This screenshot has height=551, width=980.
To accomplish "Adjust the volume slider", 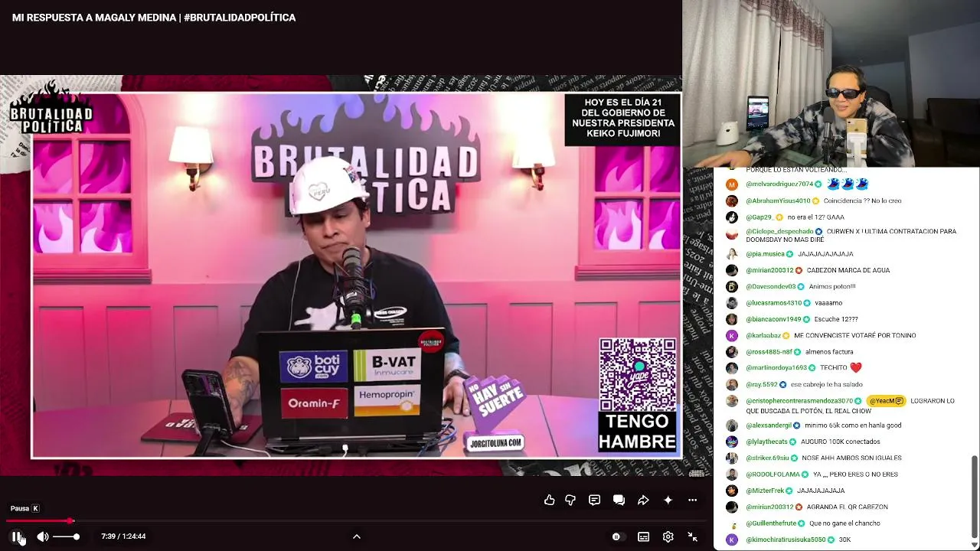I will coord(66,536).
